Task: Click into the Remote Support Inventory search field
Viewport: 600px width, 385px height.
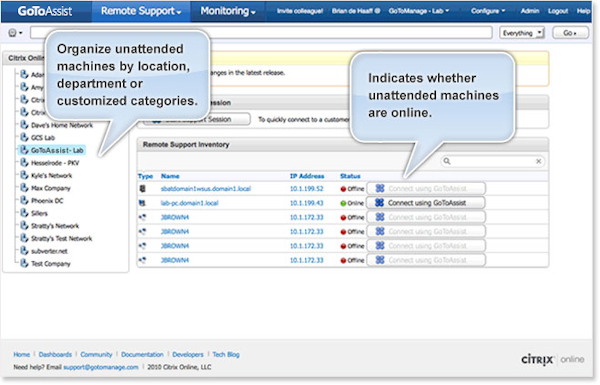Action: (493, 161)
